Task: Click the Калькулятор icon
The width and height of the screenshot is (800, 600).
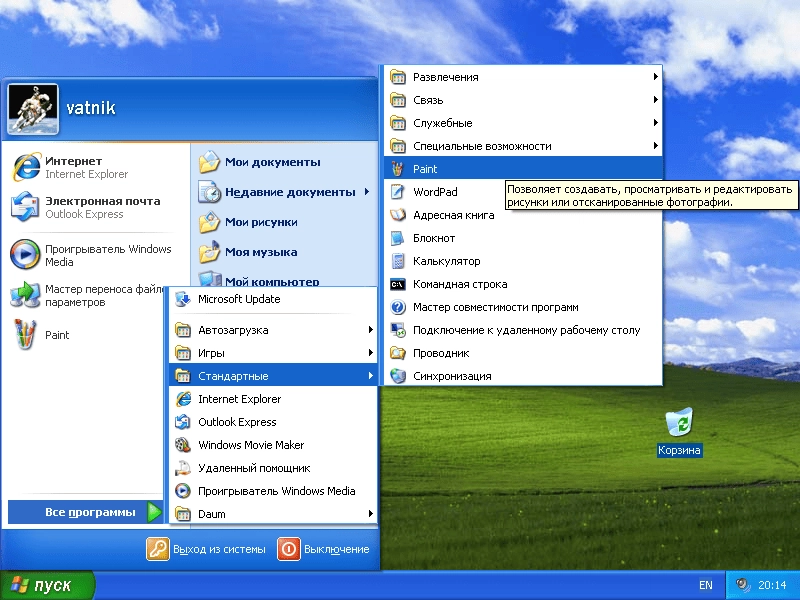Action: tap(397, 261)
